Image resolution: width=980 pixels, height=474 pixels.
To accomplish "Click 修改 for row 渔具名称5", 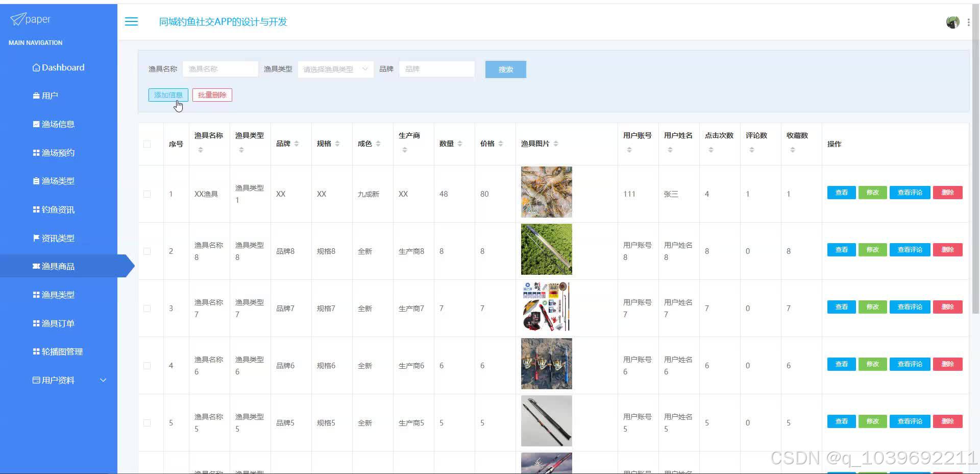I will pyautogui.click(x=872, y=421).
